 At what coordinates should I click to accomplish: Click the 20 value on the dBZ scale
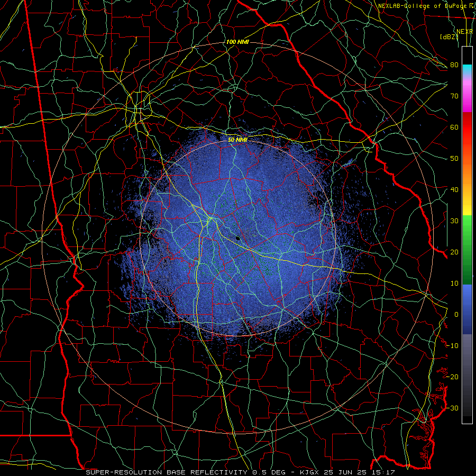click(454, 252)
